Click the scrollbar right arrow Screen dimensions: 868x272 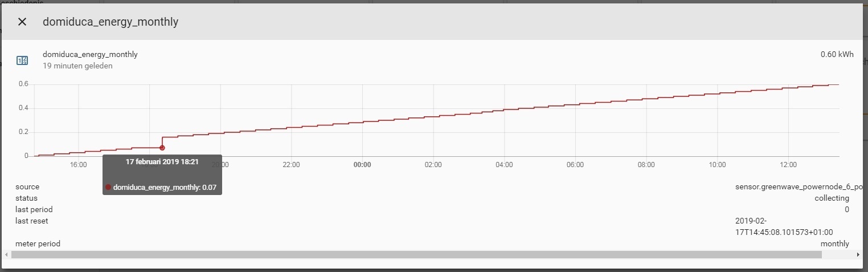(x=859, y=255)
